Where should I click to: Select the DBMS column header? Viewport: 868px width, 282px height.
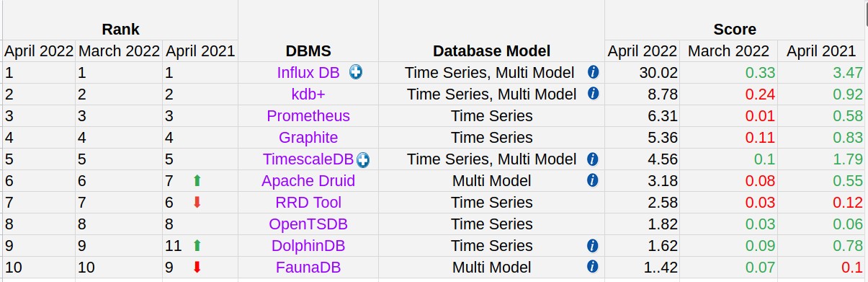coord(308,51)
